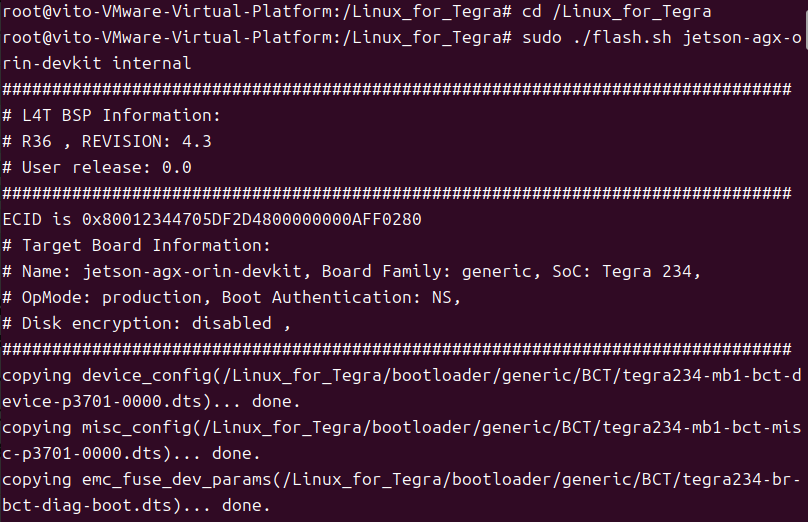This screenshot has width=808, height=522.
Task: Click 'REVISION: 4.3' text
Action: tap(146, 141)
